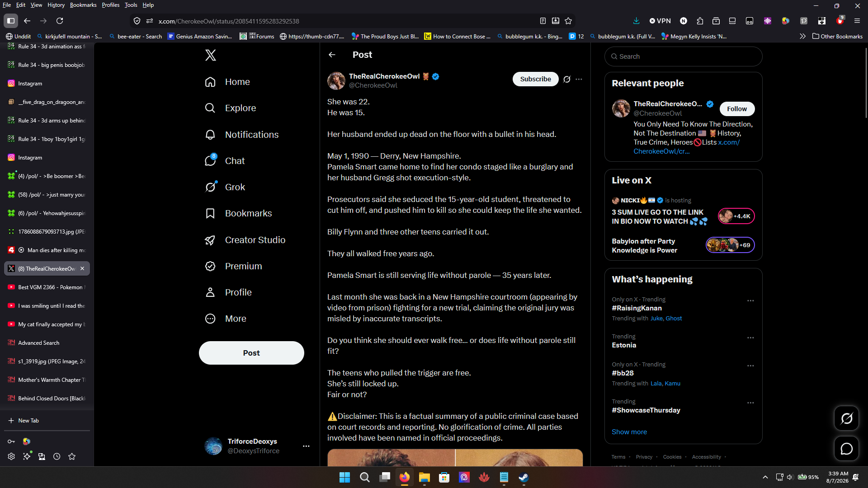Open Steam from the taskbar
The width and height of the screenshot is (868, 488).
(x=524, y=477)
